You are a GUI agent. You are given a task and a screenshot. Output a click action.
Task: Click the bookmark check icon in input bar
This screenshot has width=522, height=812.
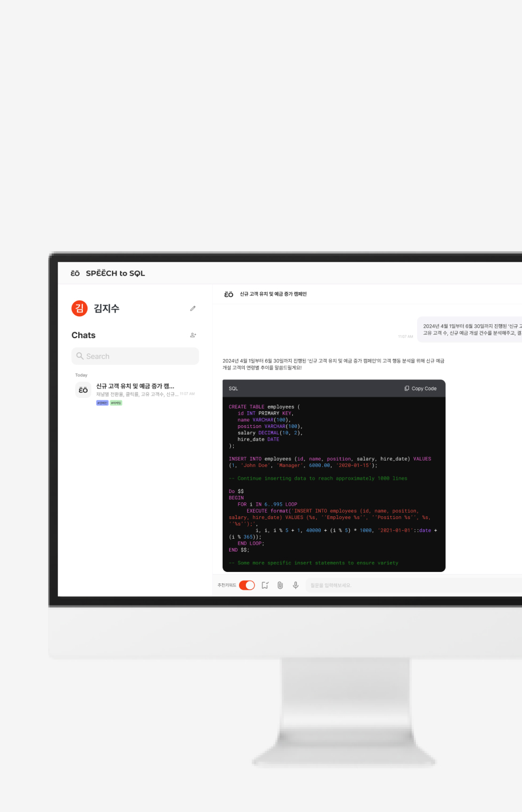point(265,585)
